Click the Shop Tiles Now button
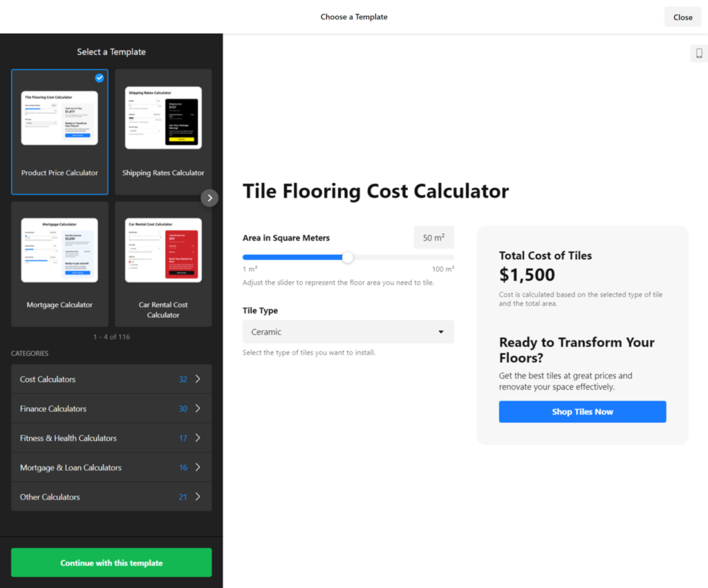This screenshot has height=588, width=708. pyautogui.click(x=582, y=411)
